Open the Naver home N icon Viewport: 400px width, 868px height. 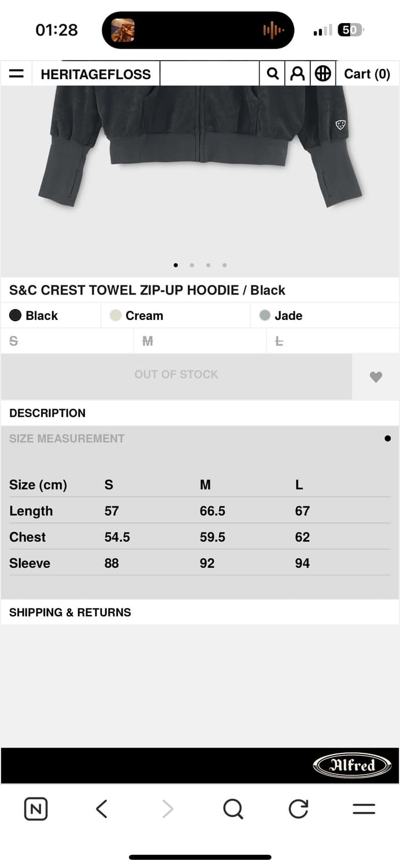(x=36, y=808)
